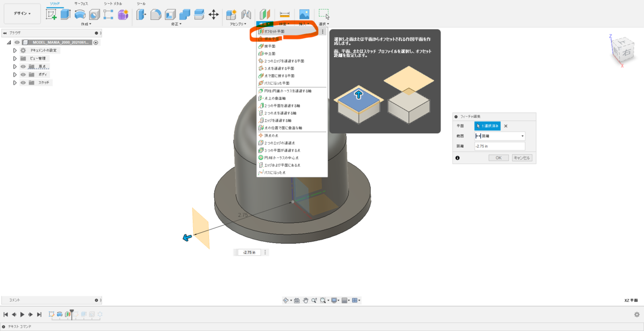Click the キャンセル button in feature dialog
Screen dimensions: 644x331
pyautogui.click(x=522, y=158)
